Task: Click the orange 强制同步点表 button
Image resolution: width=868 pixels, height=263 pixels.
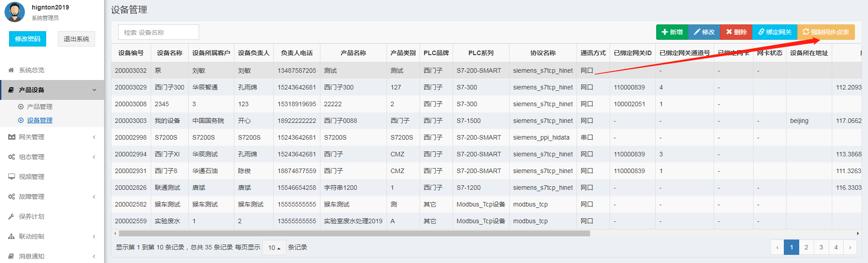Action: pyautogui.click(x=826, y=32)
